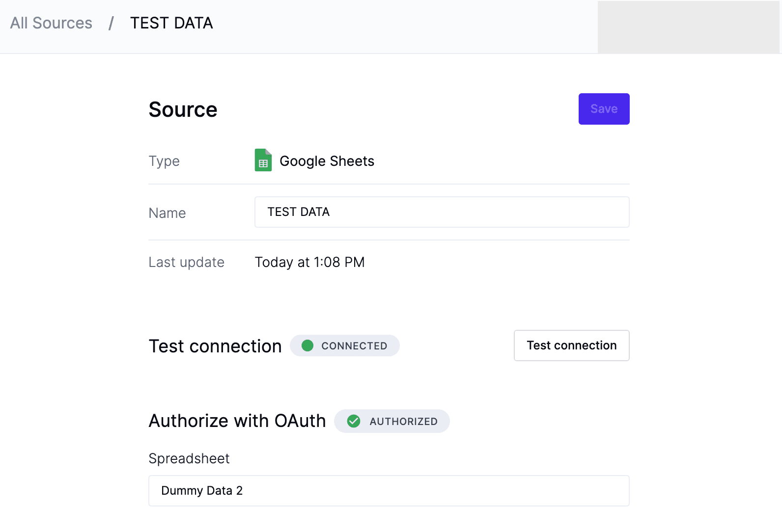Image resolution: width=782 pixels, height=532 pixels.
Task: Click the Last update label
Action: click(x=186, y=262)
